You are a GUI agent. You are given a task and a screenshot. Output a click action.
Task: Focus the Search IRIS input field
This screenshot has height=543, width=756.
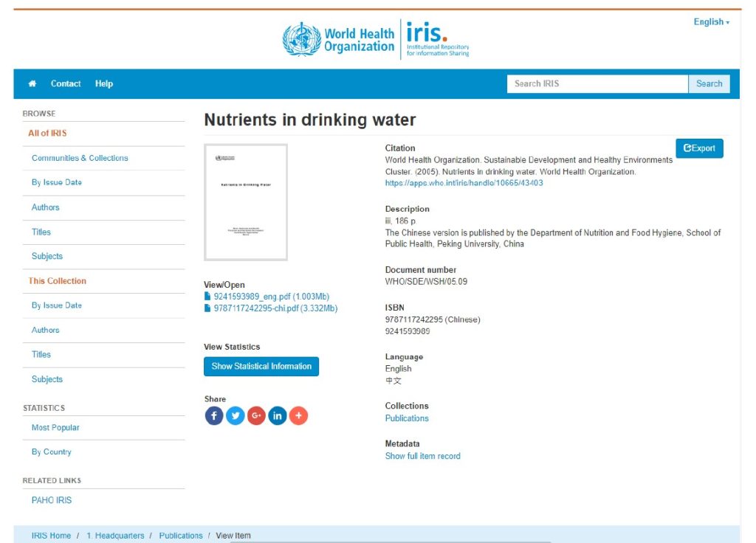pos(597,83)
